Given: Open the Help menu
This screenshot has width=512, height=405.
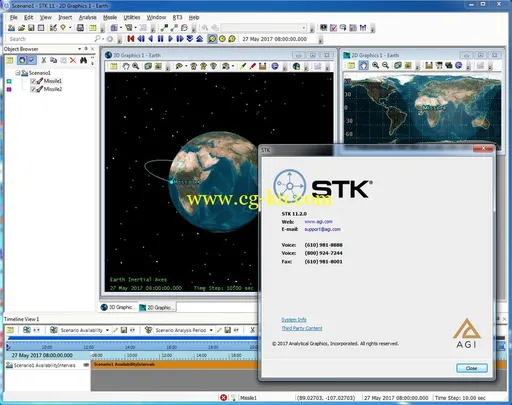Looking at the screenshot, I should pos(194,17).
